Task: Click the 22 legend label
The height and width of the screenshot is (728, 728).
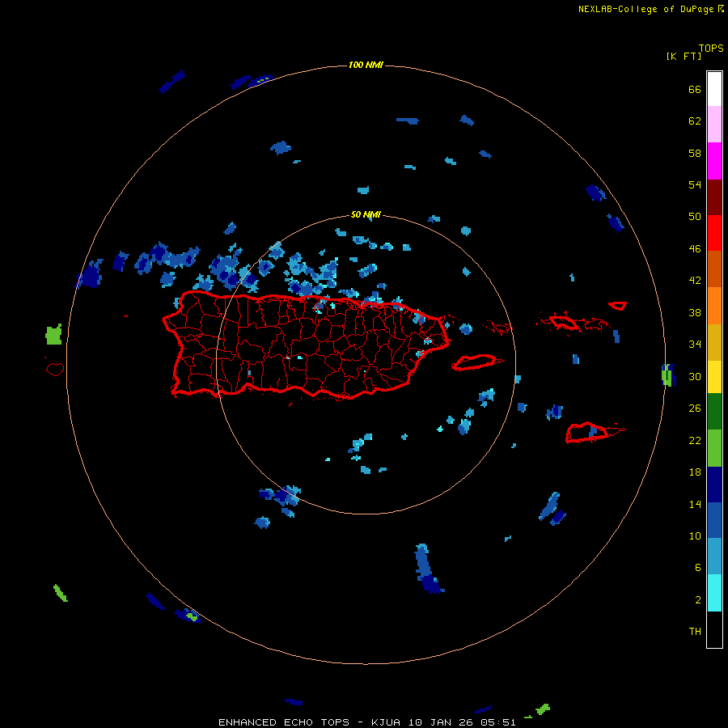Action: click(695, 441)
